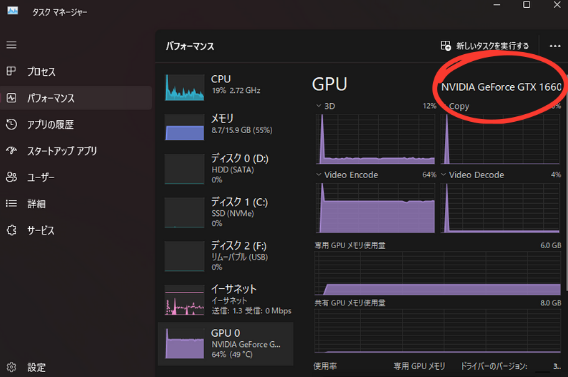Select the CPU performance entry
The width and height of the screenshot is (568, 377).
(226, 87)
